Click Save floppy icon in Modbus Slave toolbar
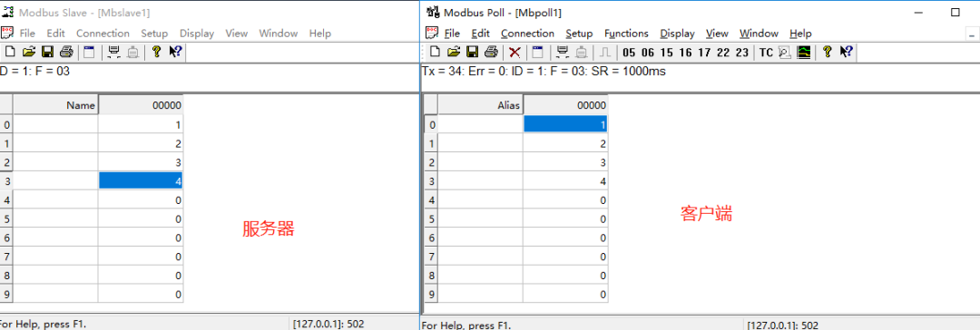Screen dimensions: 980x330 (x=47, y=52)
